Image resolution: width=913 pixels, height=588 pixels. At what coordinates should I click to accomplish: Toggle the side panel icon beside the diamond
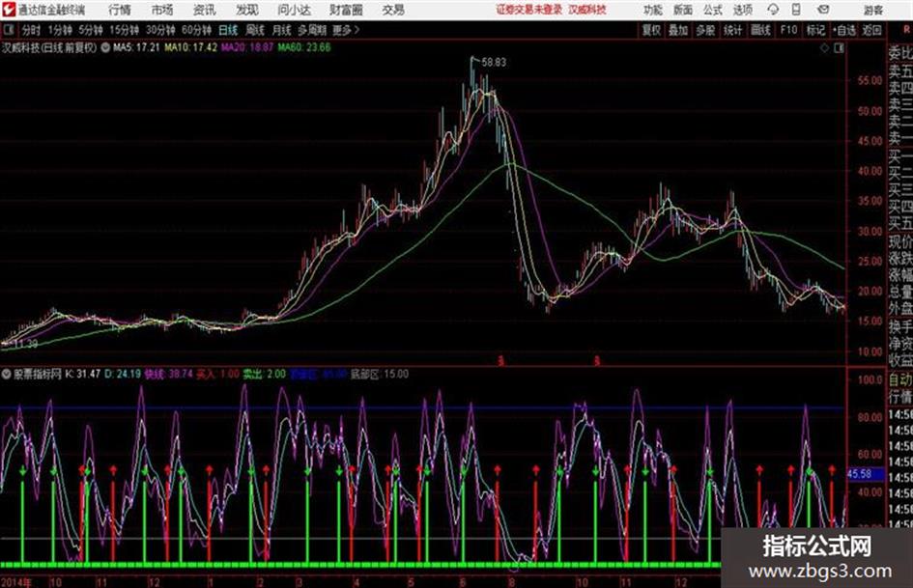click(x=839, y=48)
